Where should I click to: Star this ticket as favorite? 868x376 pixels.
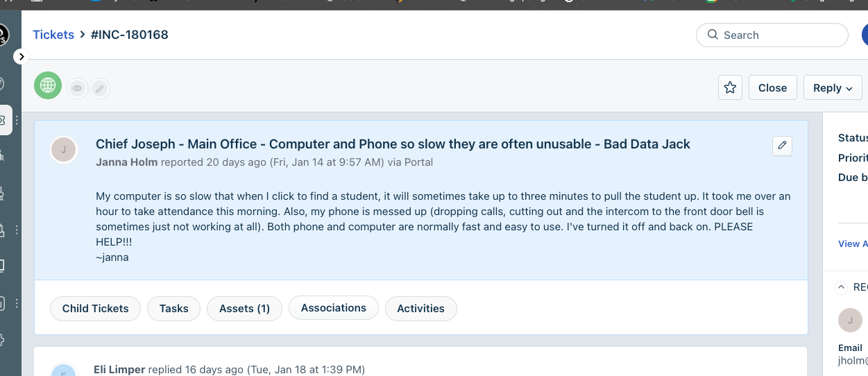(730, 87)
